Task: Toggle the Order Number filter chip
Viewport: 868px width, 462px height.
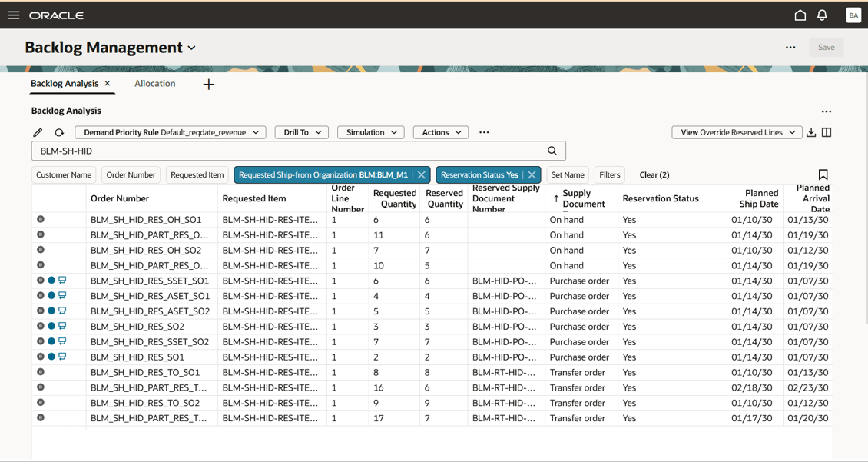Action: point(131,174)
